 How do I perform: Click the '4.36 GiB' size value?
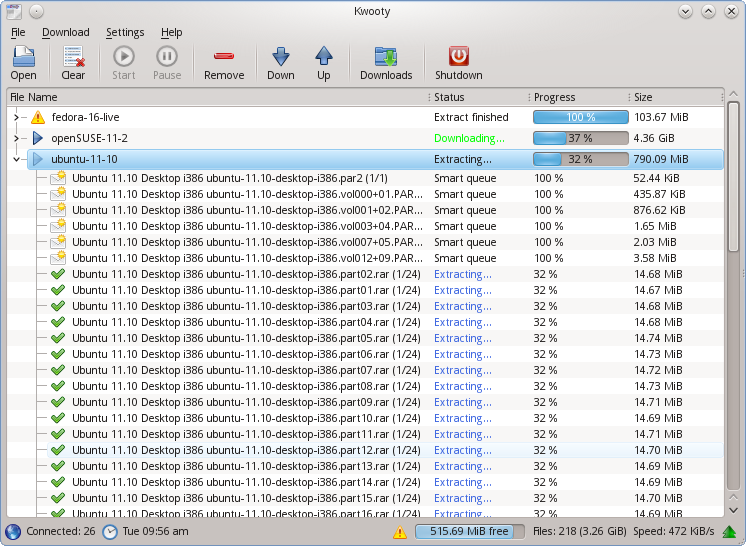[654, 138]
